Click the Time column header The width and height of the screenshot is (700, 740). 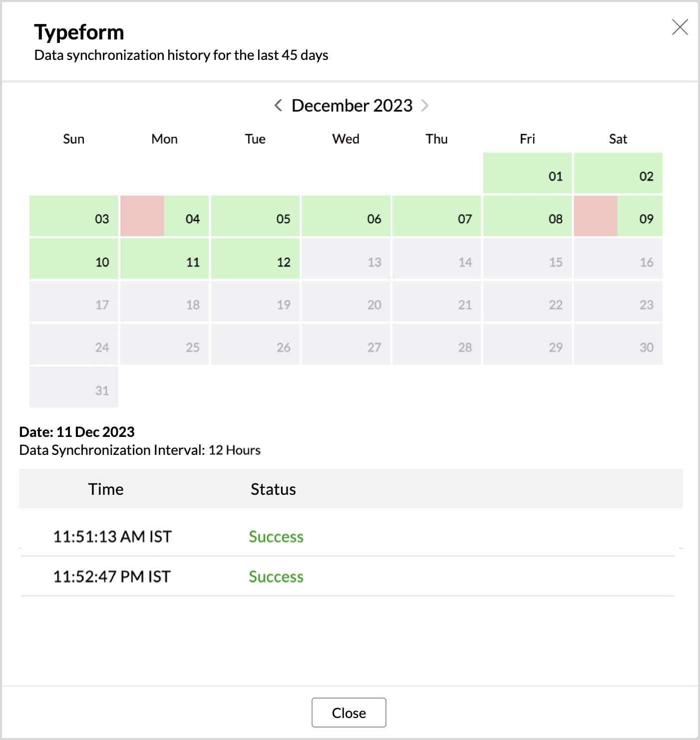pos(106,489)
